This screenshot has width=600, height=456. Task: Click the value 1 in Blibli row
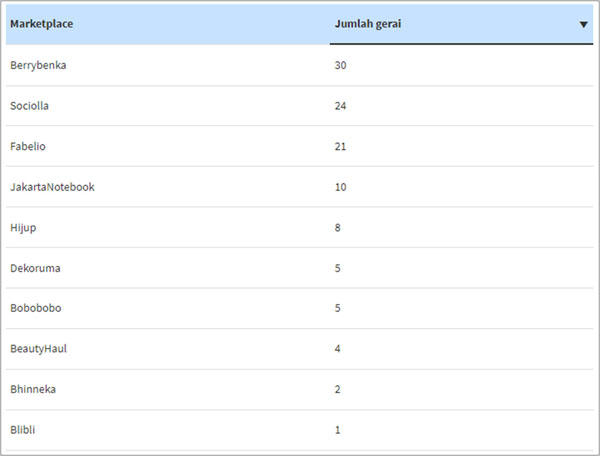click(337, 430)
